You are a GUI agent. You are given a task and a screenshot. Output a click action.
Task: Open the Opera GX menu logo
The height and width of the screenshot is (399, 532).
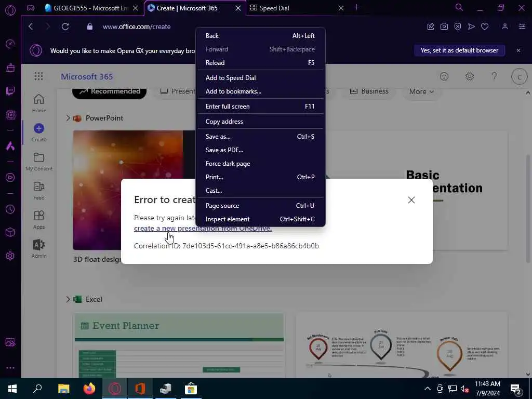[x=10, y=10]
